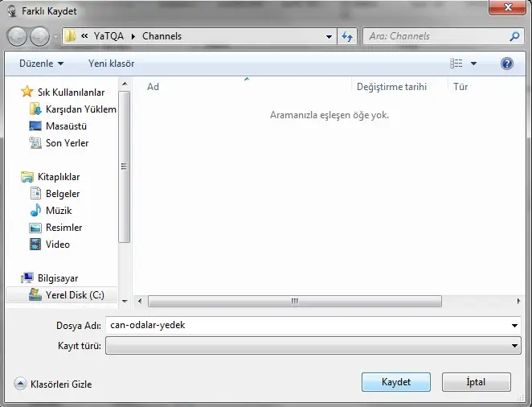Click the refresh button next to address bar
The height and width of the screenshot is (407, 532).
[347, 36]
